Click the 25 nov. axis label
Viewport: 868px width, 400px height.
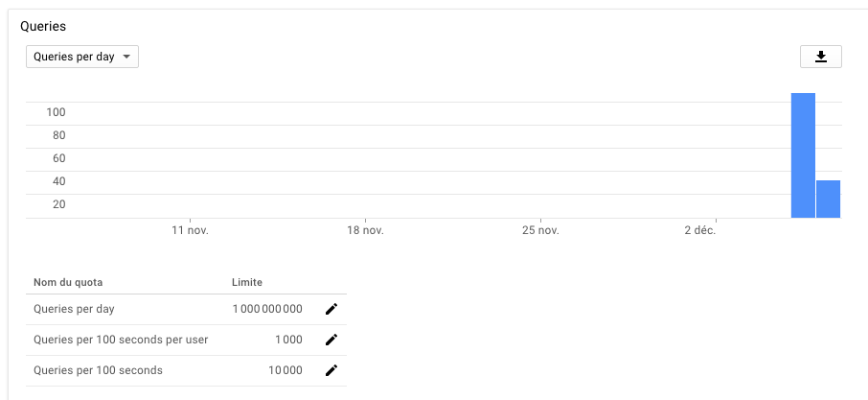coord(540,230)
